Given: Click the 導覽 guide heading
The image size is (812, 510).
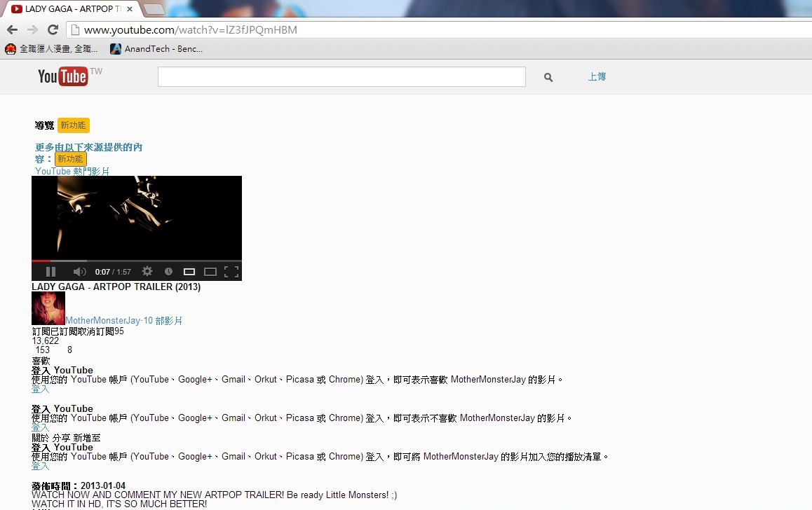Looking at the screenshot, I should point(45,125).
